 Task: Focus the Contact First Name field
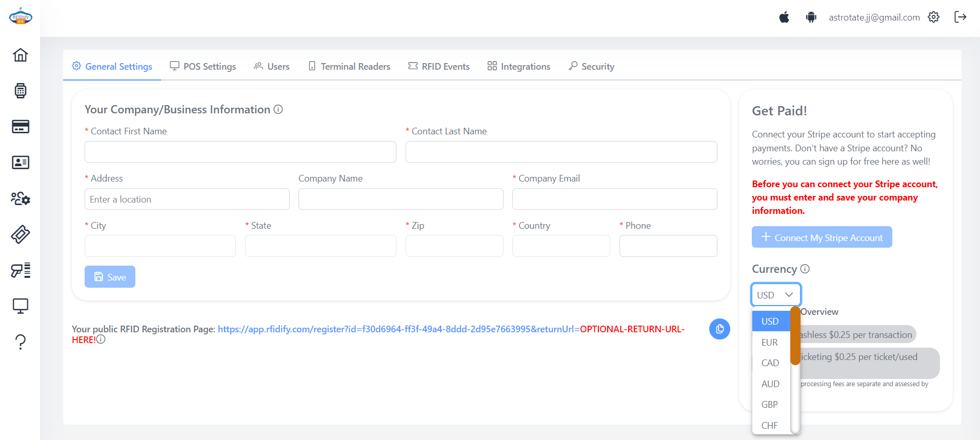click(241, 152)
